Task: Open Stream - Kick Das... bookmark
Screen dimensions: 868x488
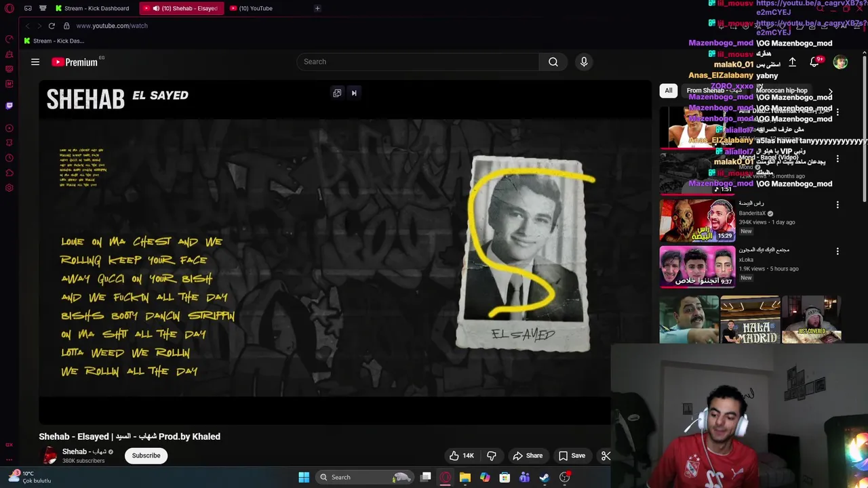Action: click(x=54, y=41)
